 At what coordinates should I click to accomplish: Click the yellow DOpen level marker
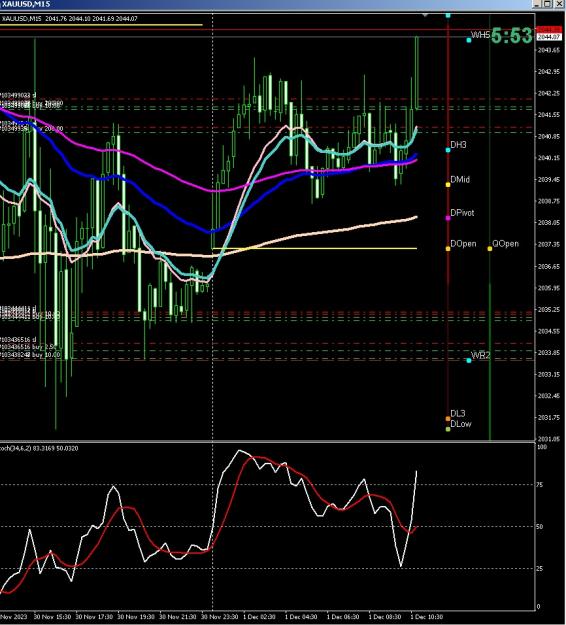click(448, 249)
